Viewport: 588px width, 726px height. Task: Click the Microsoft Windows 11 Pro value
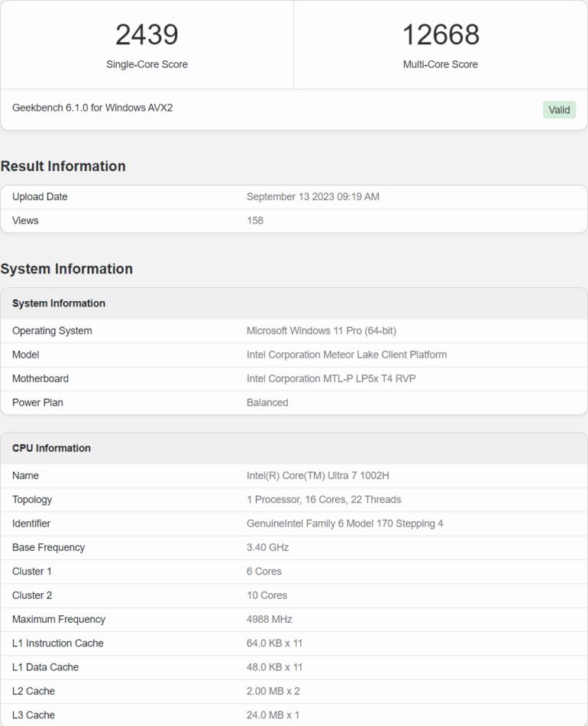[x=321, y=331]
